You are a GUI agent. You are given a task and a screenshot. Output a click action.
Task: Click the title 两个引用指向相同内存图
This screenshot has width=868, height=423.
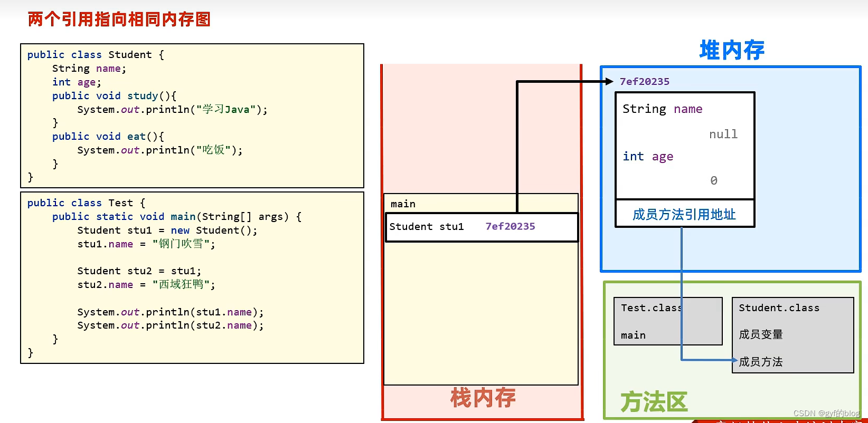tap(119, 20)
